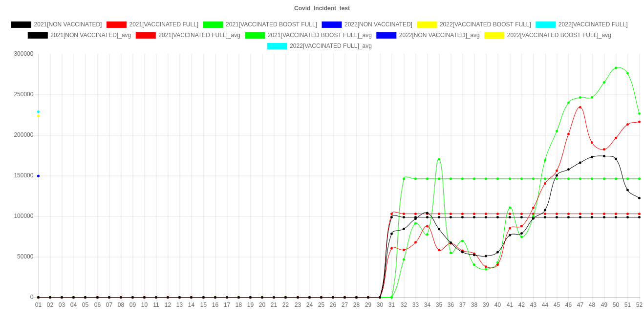The width and height of the screenshot is (644, 322).
Task: Click the green data point peak at week 35
Action: tap(439, 159)
